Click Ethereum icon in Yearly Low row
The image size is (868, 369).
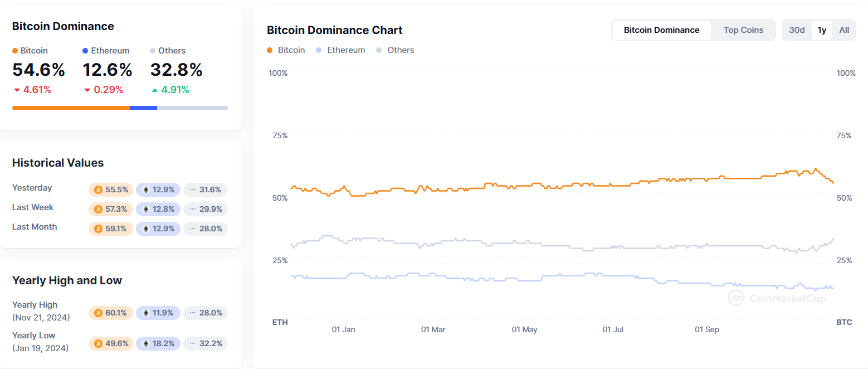[x=146, y=344]
